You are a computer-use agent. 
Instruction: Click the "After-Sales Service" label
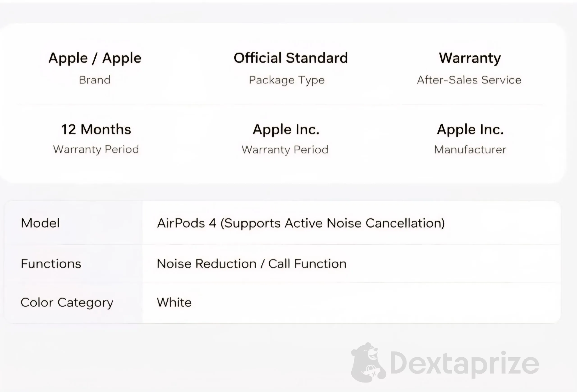(469, 80)
